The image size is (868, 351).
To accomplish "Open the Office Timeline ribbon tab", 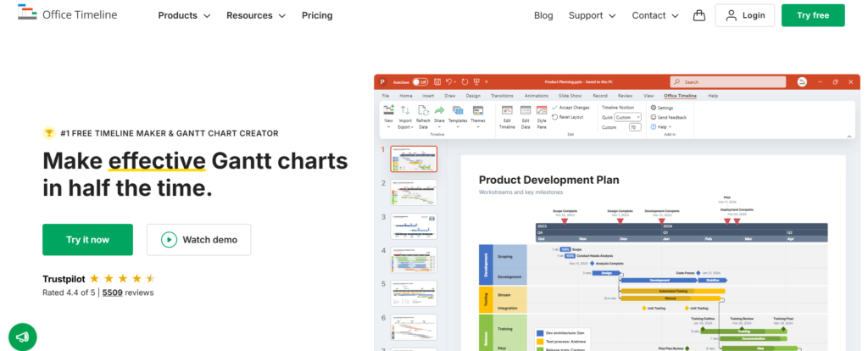I will [x=681, y=96].
